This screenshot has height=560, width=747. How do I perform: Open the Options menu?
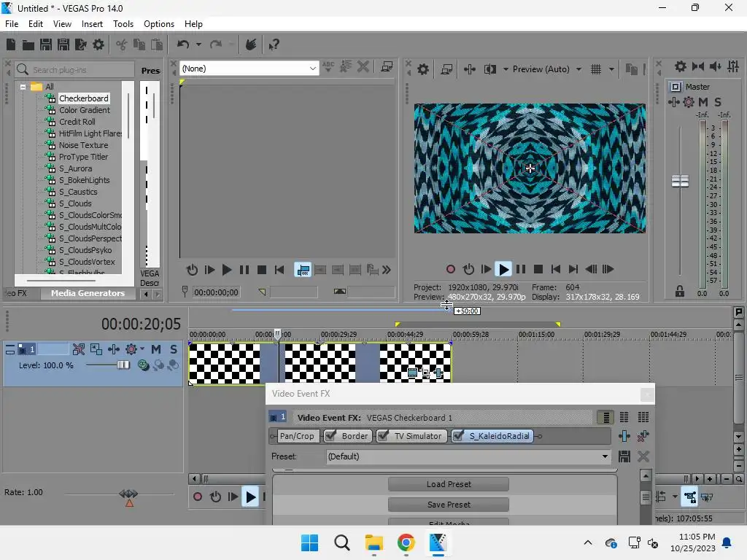click(x=159, y=24)
